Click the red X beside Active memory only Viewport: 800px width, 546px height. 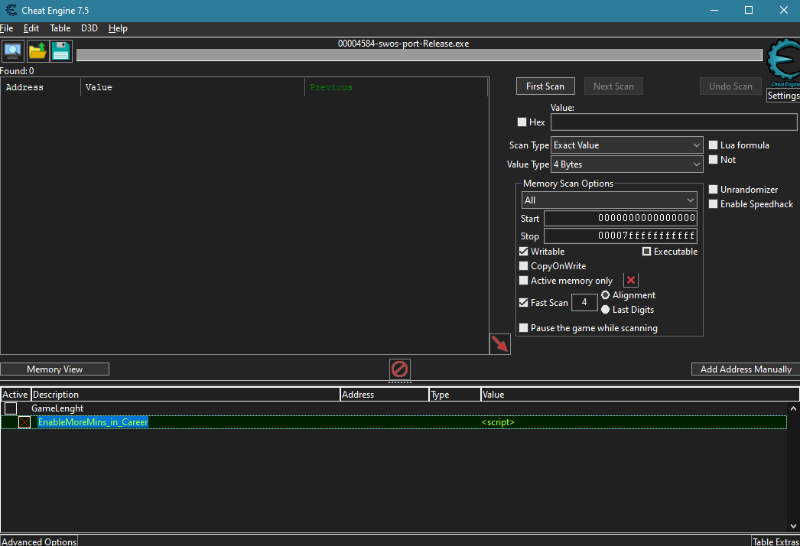[x=631, y=281]
